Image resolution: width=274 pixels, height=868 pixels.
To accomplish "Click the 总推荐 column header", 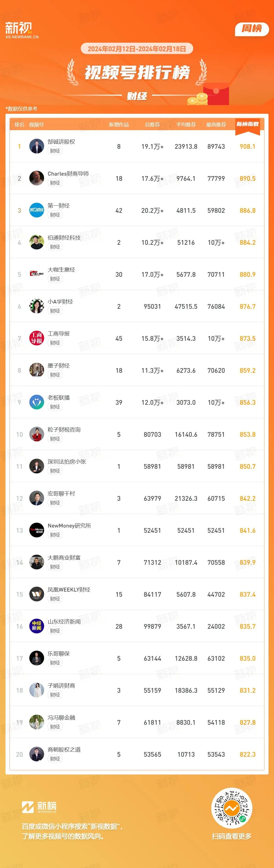I will [153, 125].
